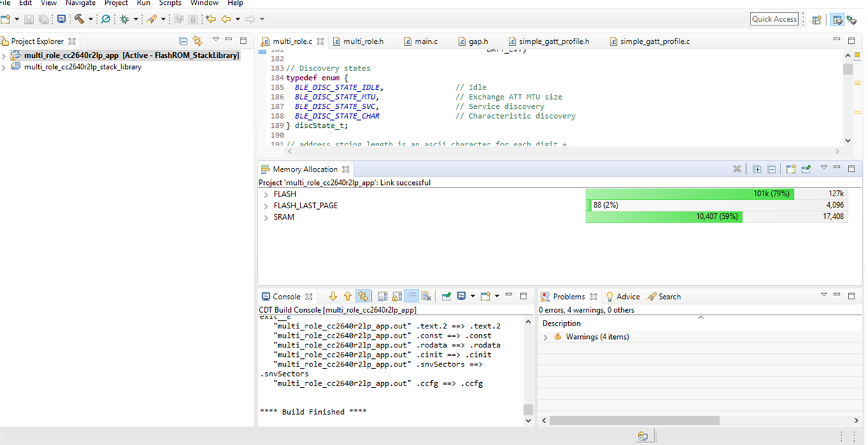Expand the FLASH memory row
The width and height of the screenshot is (868, 445).
pos(266,194)
